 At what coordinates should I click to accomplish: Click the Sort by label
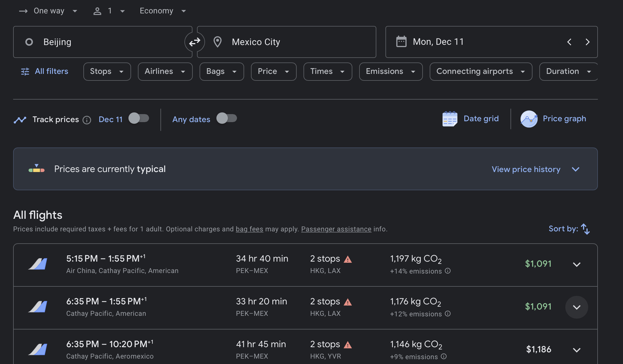pyautogui.click(x=563, y=229)
